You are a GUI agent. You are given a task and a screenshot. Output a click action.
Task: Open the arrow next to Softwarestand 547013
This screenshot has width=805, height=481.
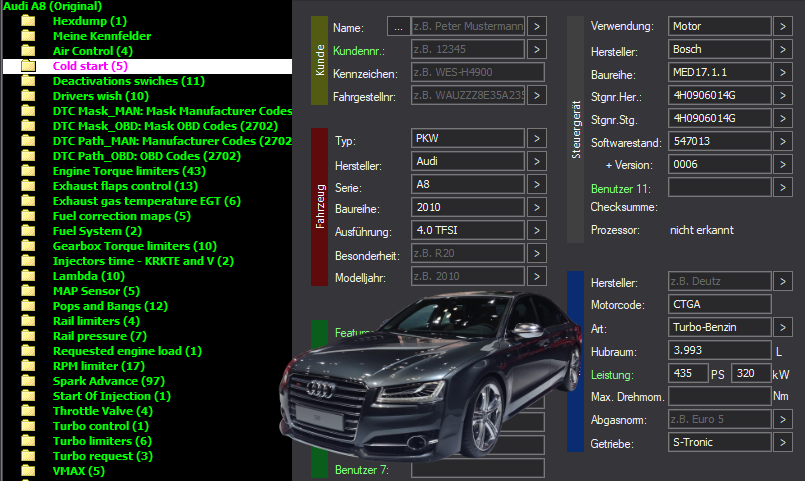coord(783,141)
